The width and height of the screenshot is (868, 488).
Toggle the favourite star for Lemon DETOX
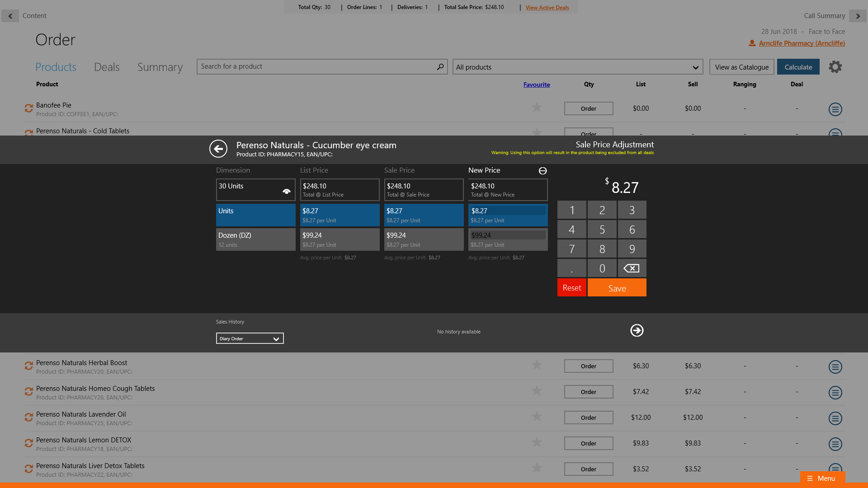click(x=537, y=442)
